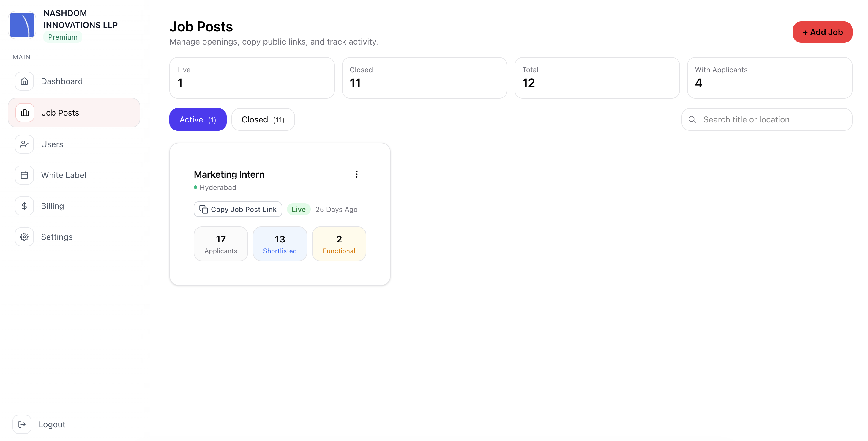Copy the Marketing Intern job post link
Image resolution: width=868 pixels, height=441 pixels.
pyautogui.click(x=238, y=210)
